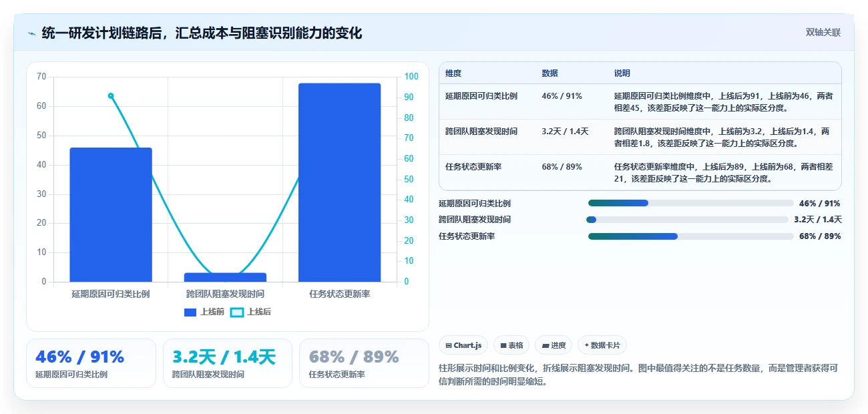Image resolution: width=868 pixels, height=414 pixels.
Task: Click the 跨团队阻塞发现时间 progress bar
Action: tap(687, 220)
